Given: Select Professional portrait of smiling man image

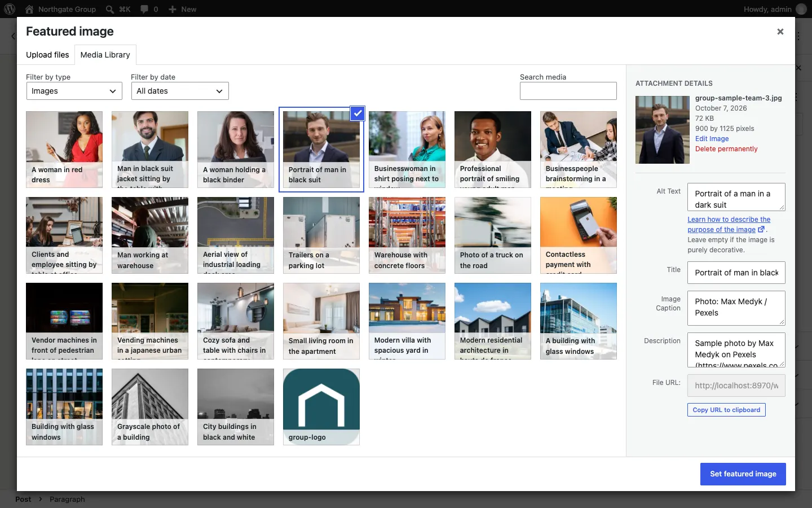Looking at the screenshot, I should (x=493, y=150).
